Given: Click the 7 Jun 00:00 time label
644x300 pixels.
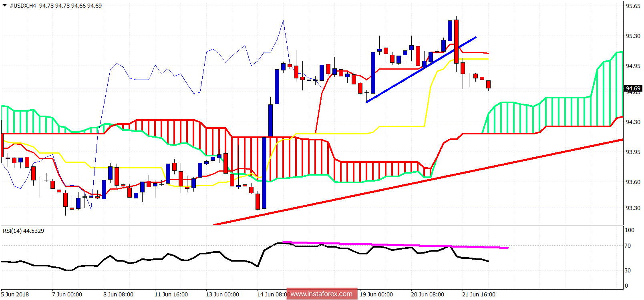Looking at the screenshot, I should click(x=67, y=294).
